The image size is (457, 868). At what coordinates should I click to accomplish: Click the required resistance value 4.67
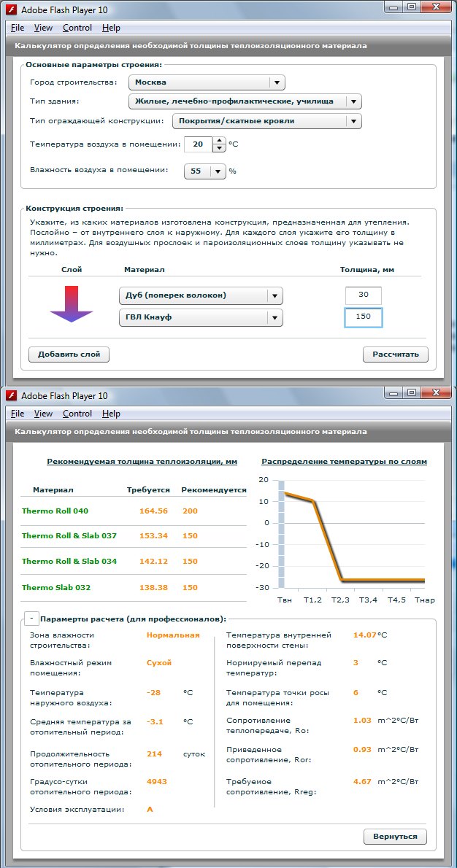click(x=361, y=782)
